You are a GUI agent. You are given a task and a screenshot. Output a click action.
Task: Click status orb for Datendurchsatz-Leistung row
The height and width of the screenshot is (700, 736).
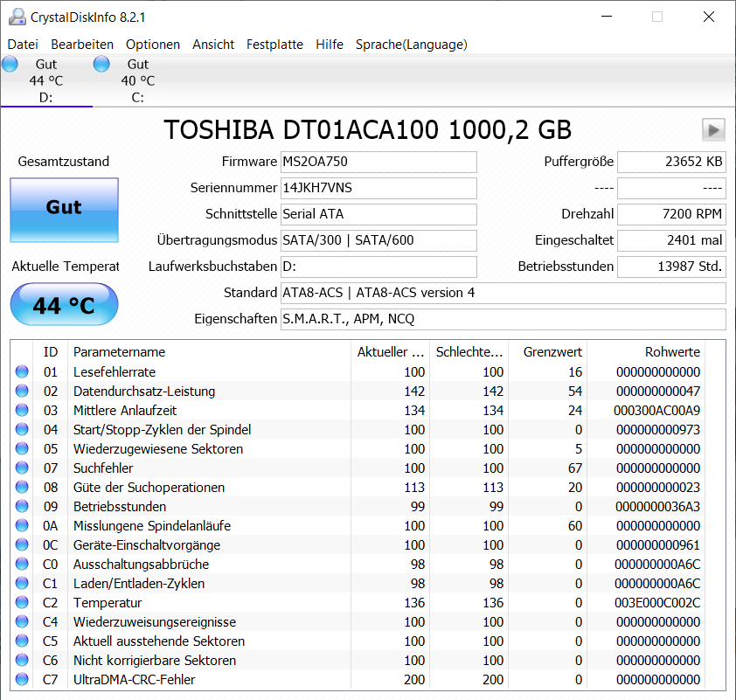(22, 391)
